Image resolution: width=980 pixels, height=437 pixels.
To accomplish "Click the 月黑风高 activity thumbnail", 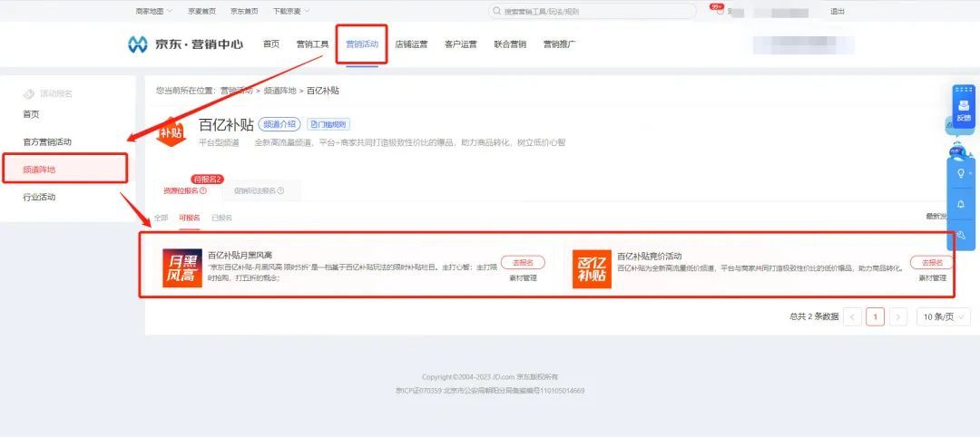I will click(x=182, y=268).
